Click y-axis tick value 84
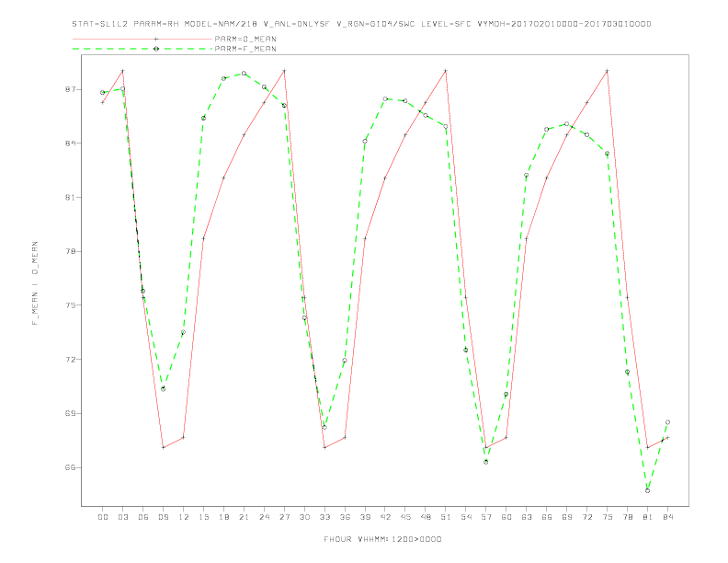Image resolution: width=728 pixels, height=563 pixels. 70,144
